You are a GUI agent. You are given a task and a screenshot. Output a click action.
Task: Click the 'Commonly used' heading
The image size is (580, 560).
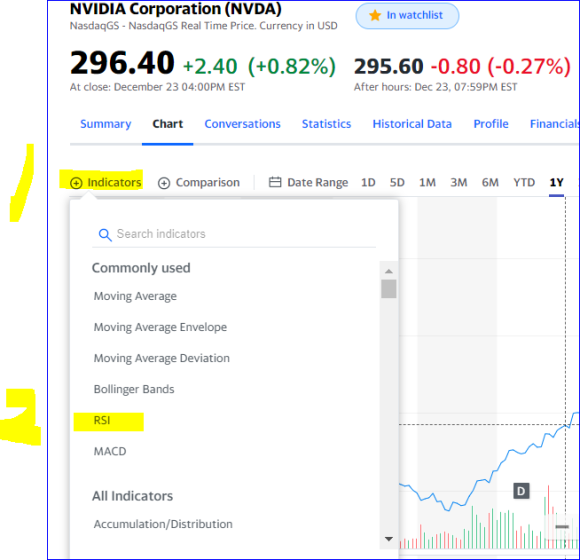tap(141, 268)
